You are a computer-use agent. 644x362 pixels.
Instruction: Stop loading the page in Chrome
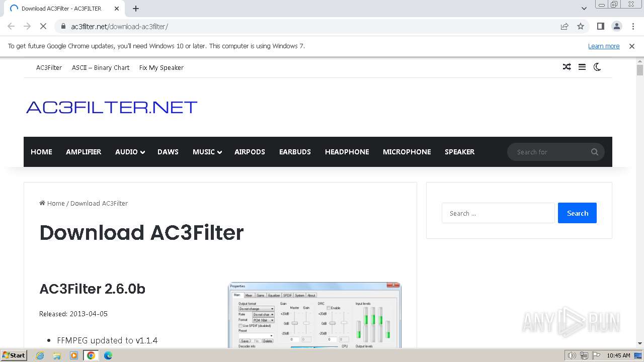tap(43, 26)
